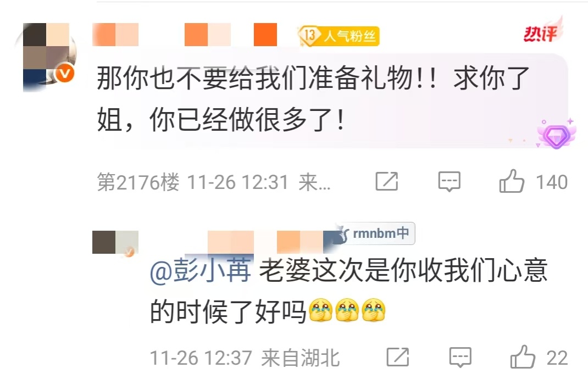Open the first commenter's avatar
This screenshot has width=588, height=379.
pyautogui.click(x=46, y=57)
